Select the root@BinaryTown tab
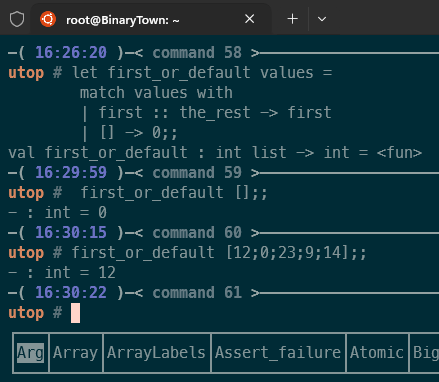Viewport: 439px width, 382px height. (x=151, y=19)
